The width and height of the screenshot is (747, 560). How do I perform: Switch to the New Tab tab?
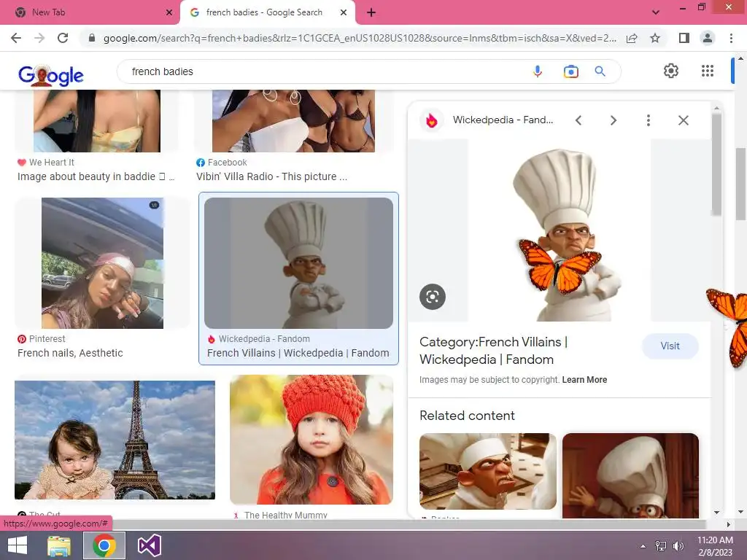pyautogui.click(x=90, y=13)
